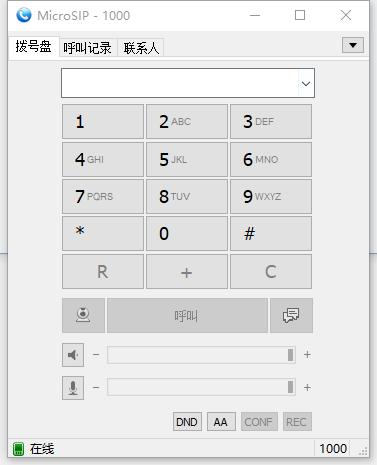
Task: Toggle the REC recording button
Action: click(297, 422)
